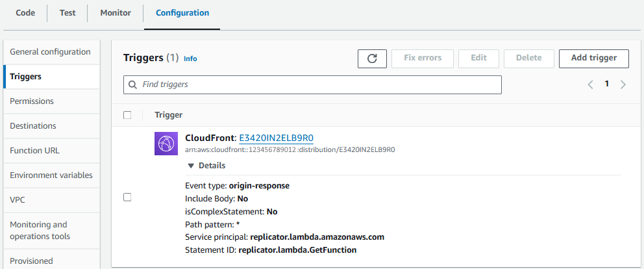
Task: Click the Path pattern: * line
Action: (x=212, y=225)
